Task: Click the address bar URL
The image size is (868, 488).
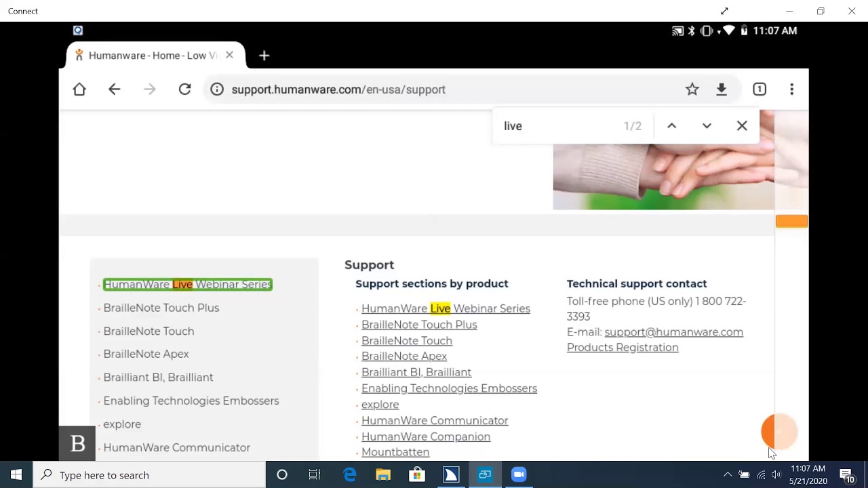Action: pyautogui.click(x=338, y=89)
